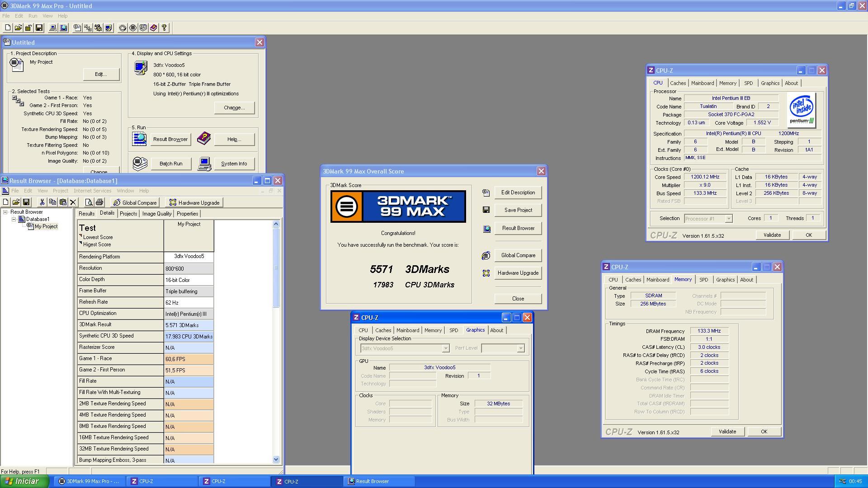The image size is (868, 488).
Task: Collapse the Database1 tree node
Action: (14, 219)
